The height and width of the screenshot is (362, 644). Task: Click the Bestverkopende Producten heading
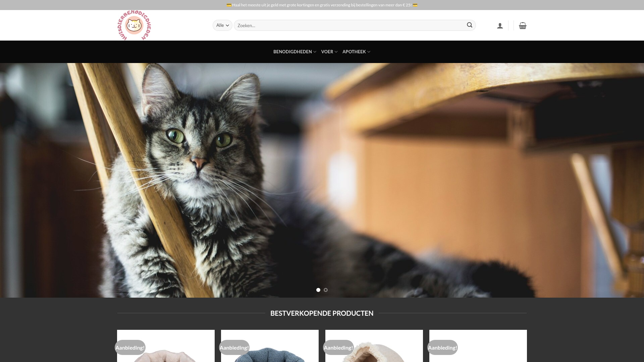[322, 313]
